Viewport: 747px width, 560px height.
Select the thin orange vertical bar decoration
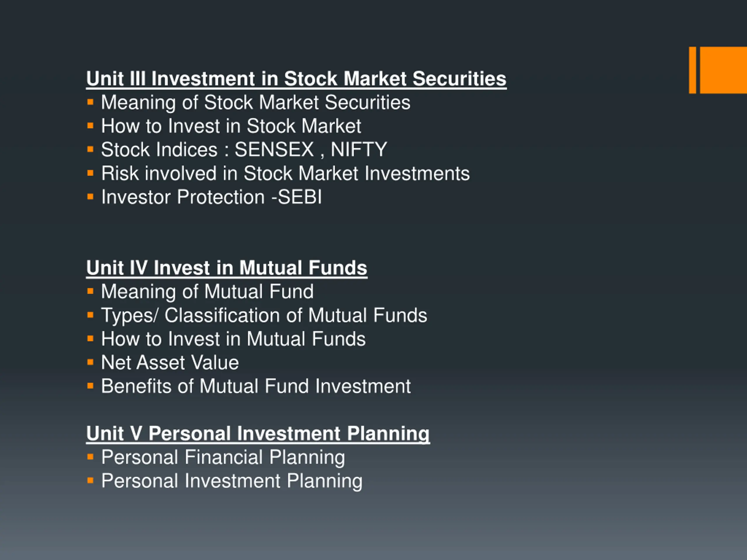click(x=692, y=70)
